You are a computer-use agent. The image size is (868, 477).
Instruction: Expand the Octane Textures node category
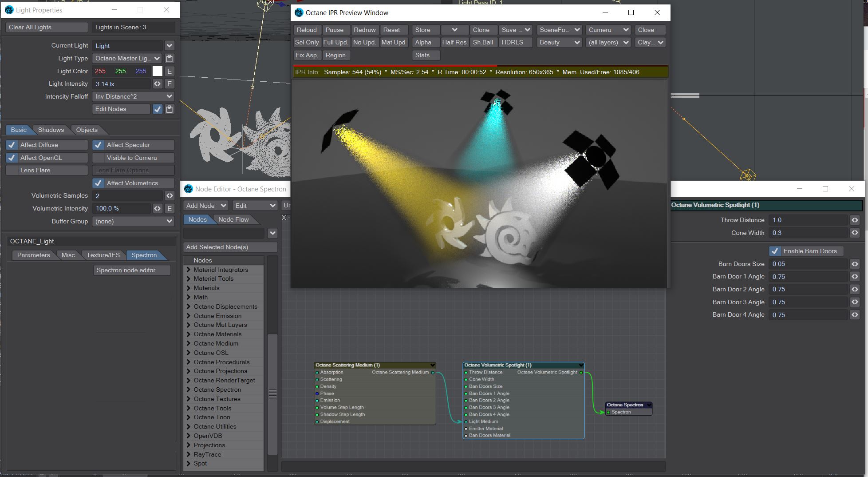click(x=189, y=399)
